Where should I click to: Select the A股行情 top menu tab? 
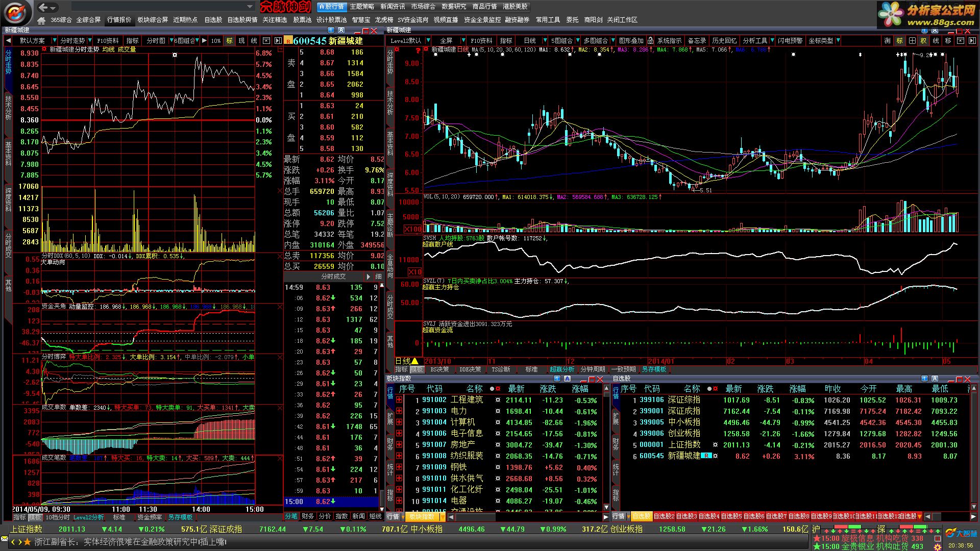click(x=331, y=7)
